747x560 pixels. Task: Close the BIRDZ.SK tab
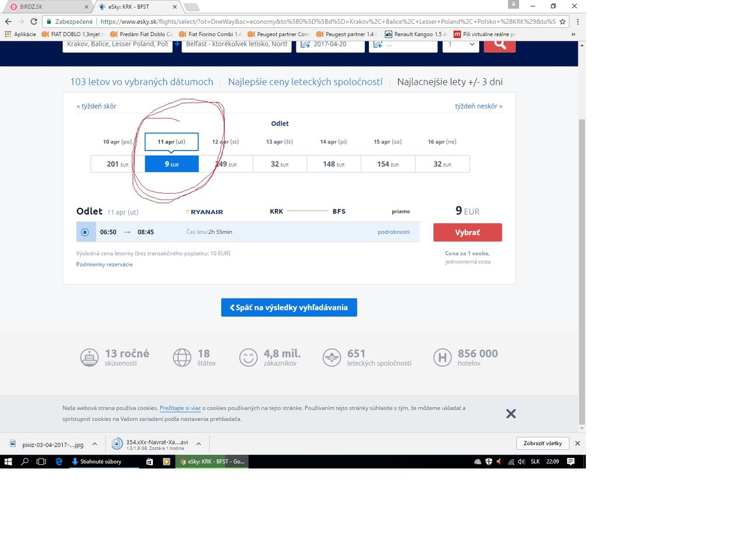[x=86, y=7]
